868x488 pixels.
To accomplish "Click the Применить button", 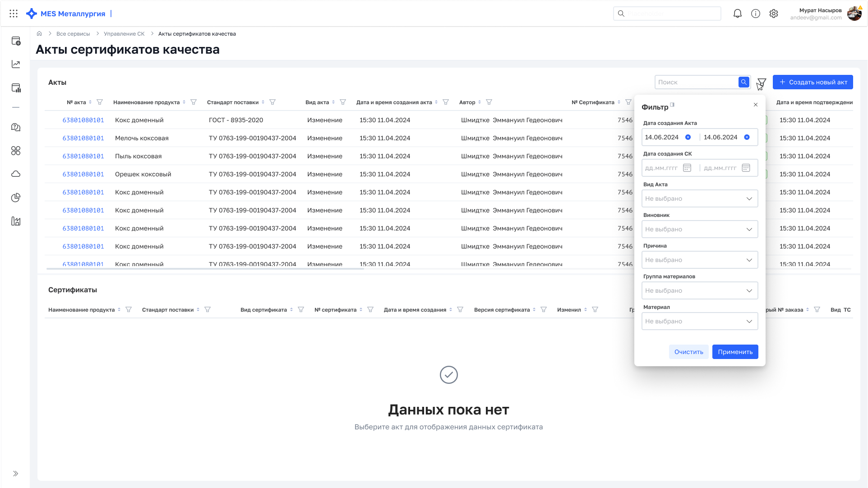I will [x=735, y=352].
